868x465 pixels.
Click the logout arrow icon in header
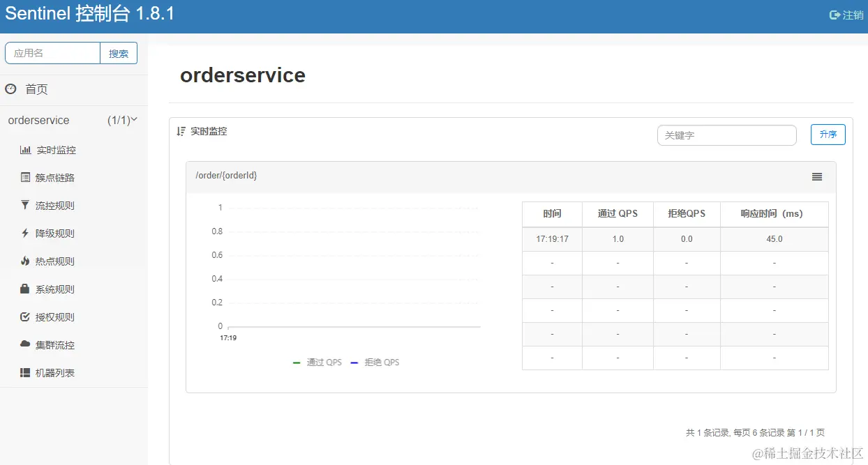[835, 15]
